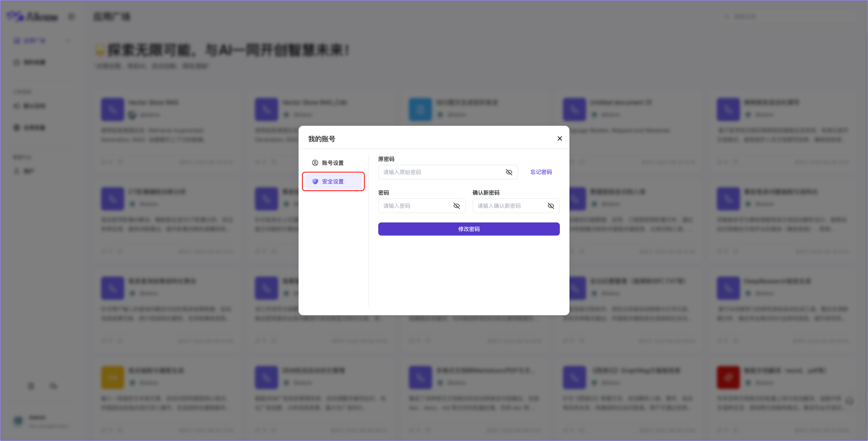The height and width of the screenshot is (441, 868).
Task: Click the 确认新密码 input field
Action: pos(507,206)
